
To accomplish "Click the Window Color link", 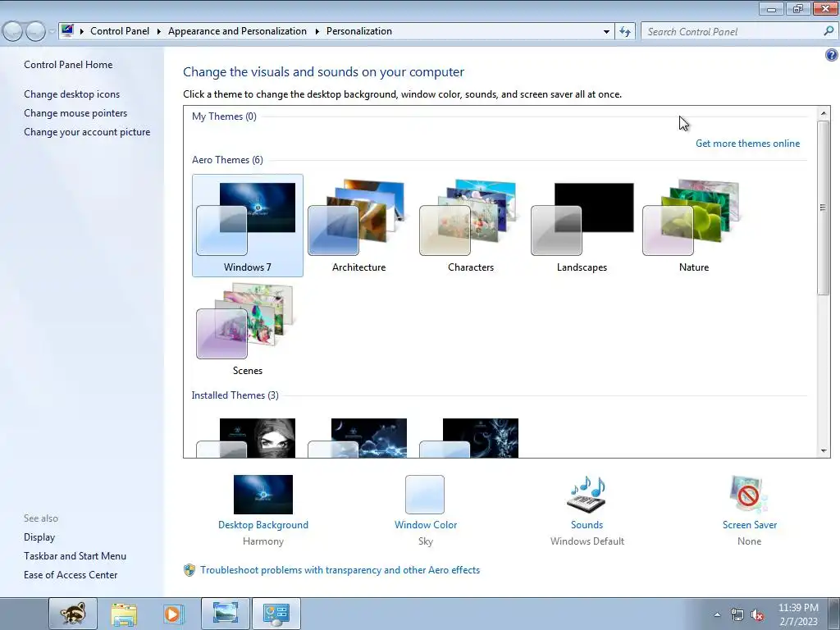I will pos(426,525).
